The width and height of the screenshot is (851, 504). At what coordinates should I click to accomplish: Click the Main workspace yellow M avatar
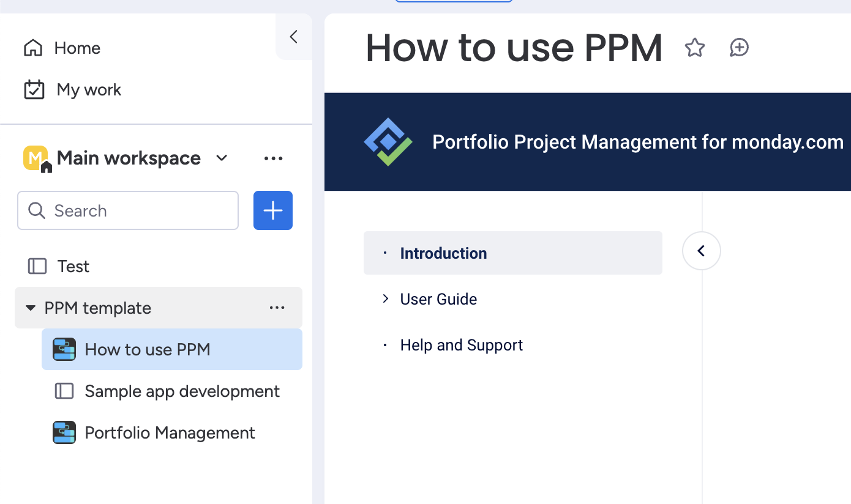pyautogui.click(x=36, y=158)
